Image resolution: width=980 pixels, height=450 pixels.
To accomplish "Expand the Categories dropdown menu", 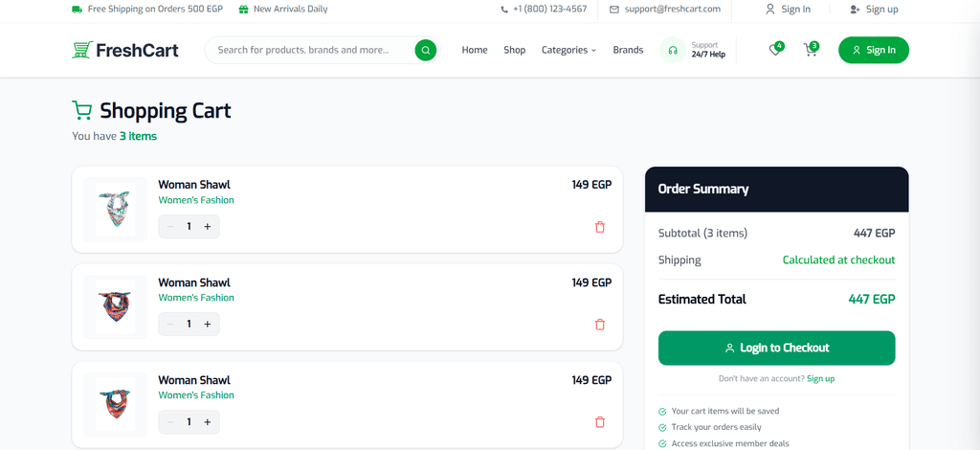I will coord(568,50).
